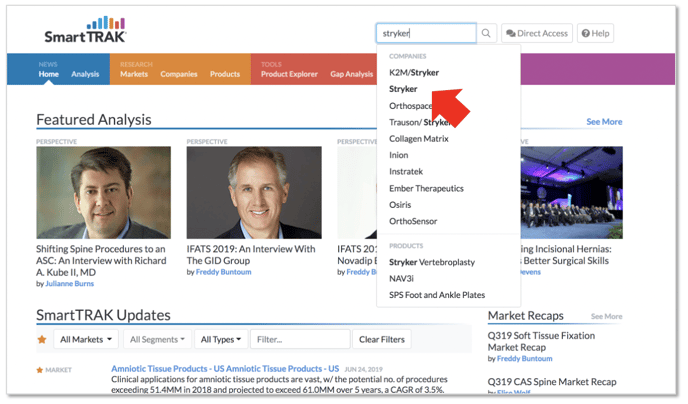Open Freddy Buntoum link under Soft Tissue Recap
The image size is (688, 404).
click(524, 359)
